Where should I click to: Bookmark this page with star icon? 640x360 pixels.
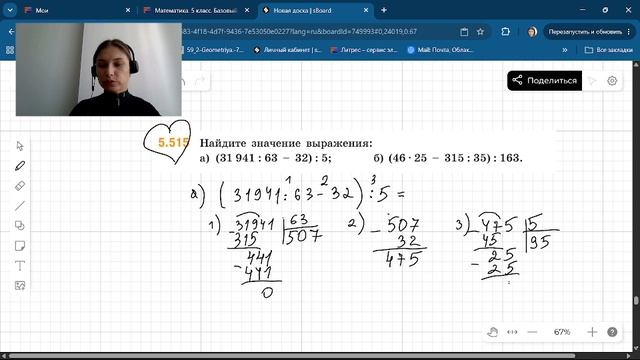480,31
